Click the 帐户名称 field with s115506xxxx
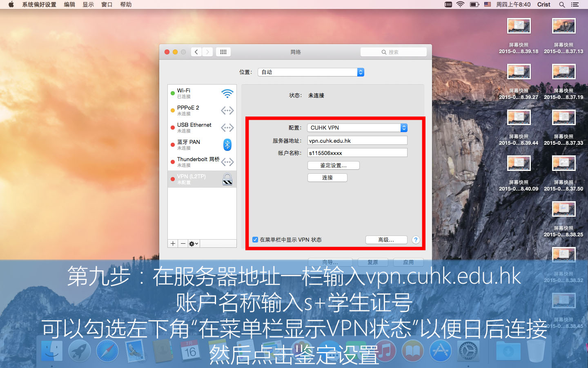The image size is (588, 368). click(x=357, y=153)
